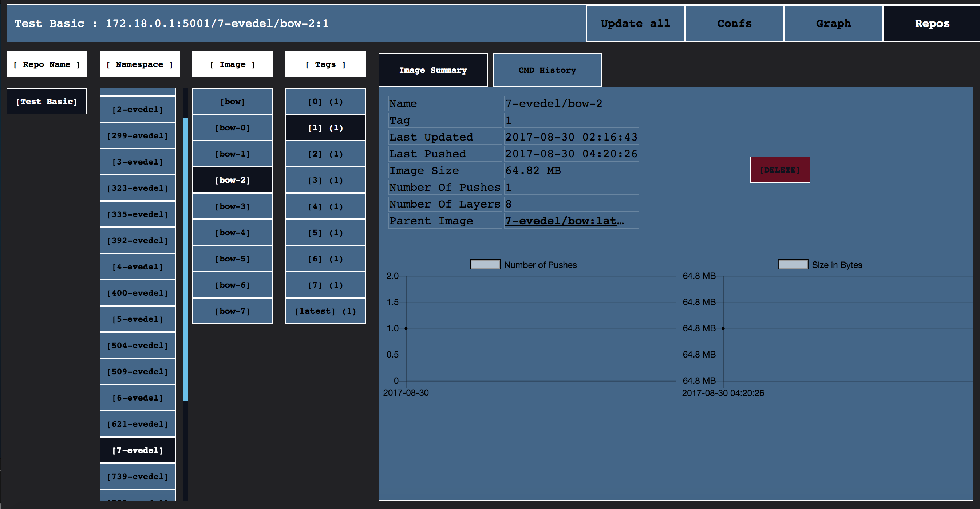
Task: Switch to the Image Summary tab
Action: click(x=432, y=70)
